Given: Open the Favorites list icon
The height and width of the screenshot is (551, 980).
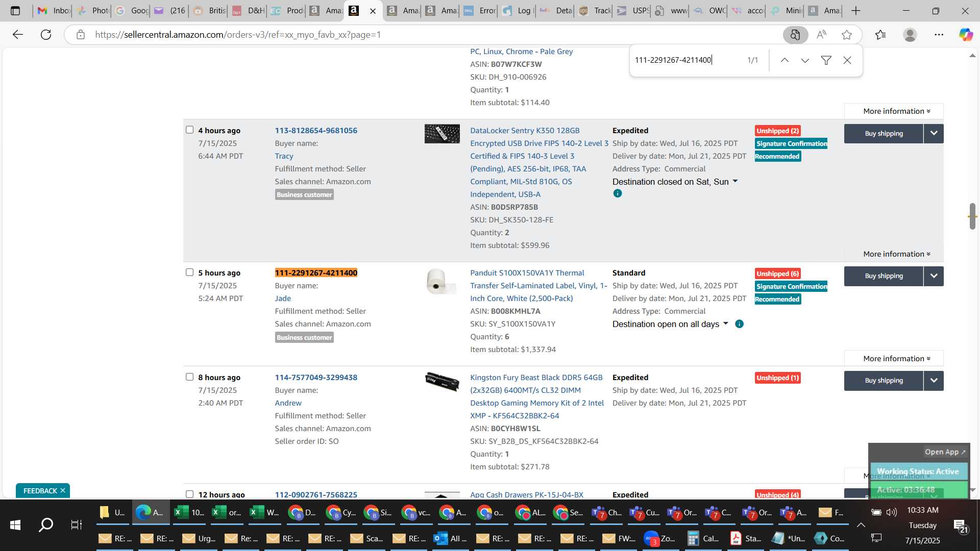Looking at the screenshot, I should point(880,35).
